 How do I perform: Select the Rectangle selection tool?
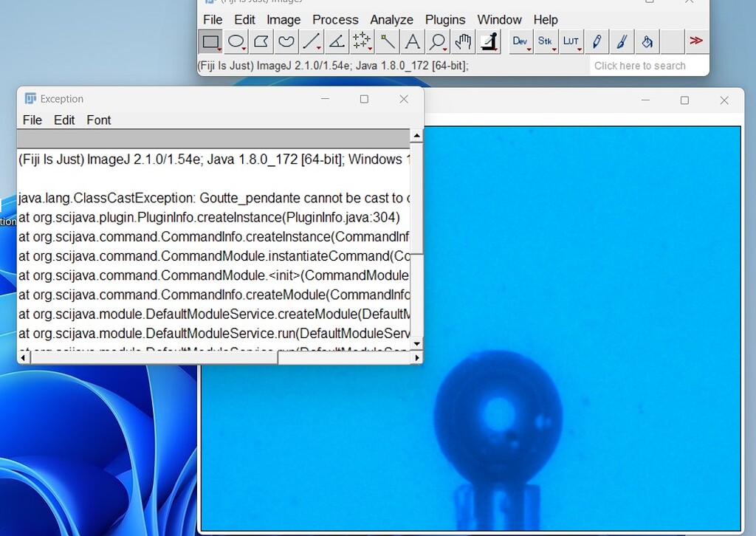210,41
